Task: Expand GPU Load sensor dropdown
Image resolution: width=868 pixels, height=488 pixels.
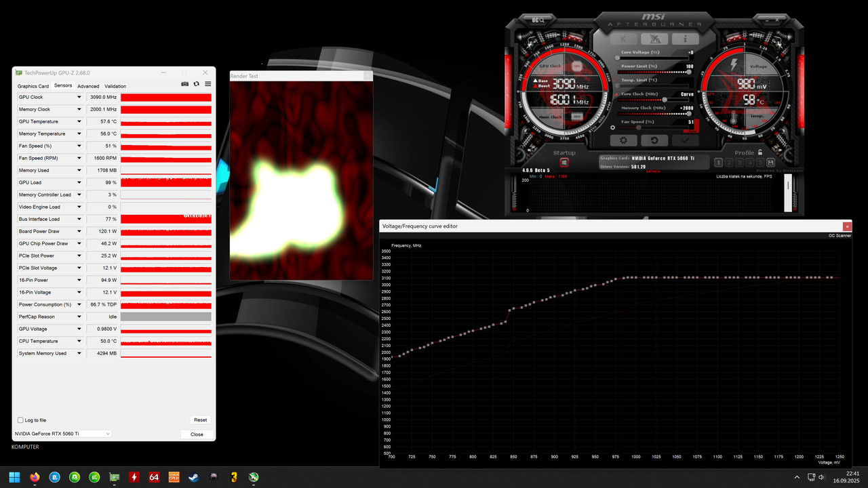Action: [x=79, y=182]
